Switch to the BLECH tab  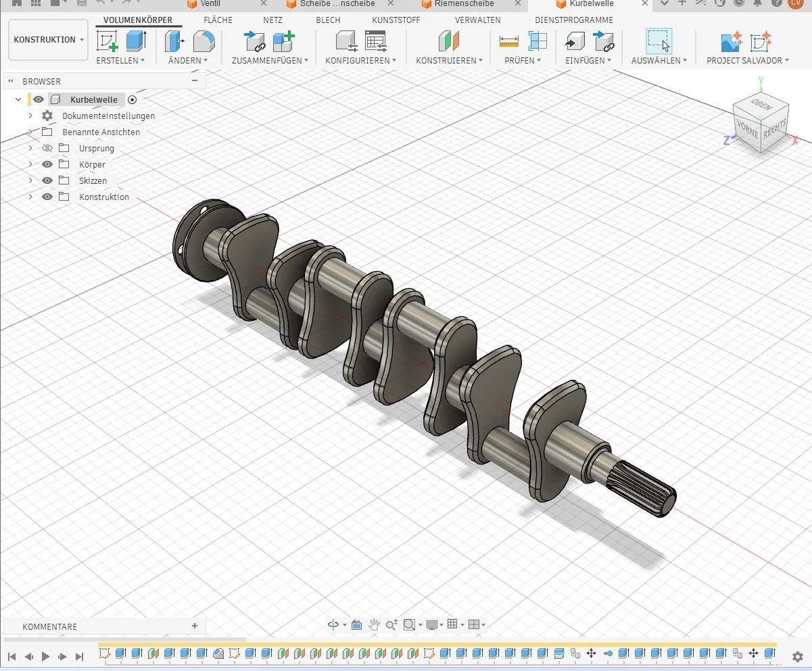pyautogui.click(x=328, y=20)
